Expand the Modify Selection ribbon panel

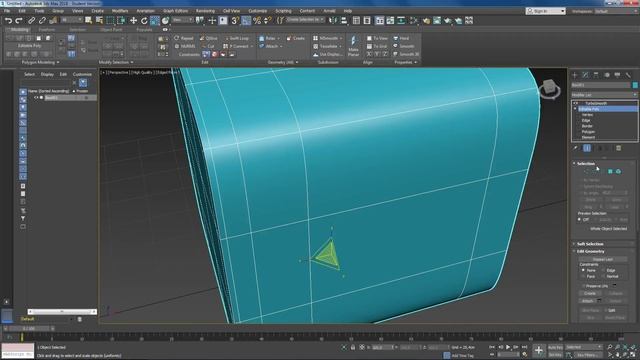pos(116,62)
